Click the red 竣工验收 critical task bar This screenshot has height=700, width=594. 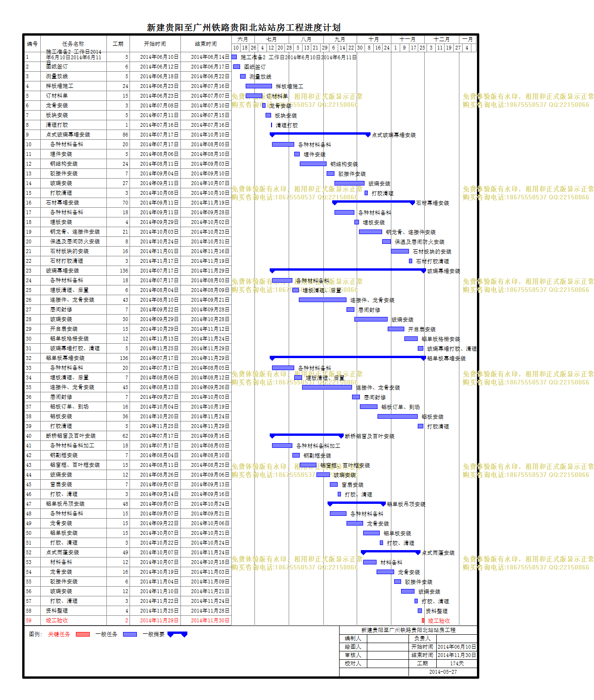pyautogui.click(x=423, y=620)
